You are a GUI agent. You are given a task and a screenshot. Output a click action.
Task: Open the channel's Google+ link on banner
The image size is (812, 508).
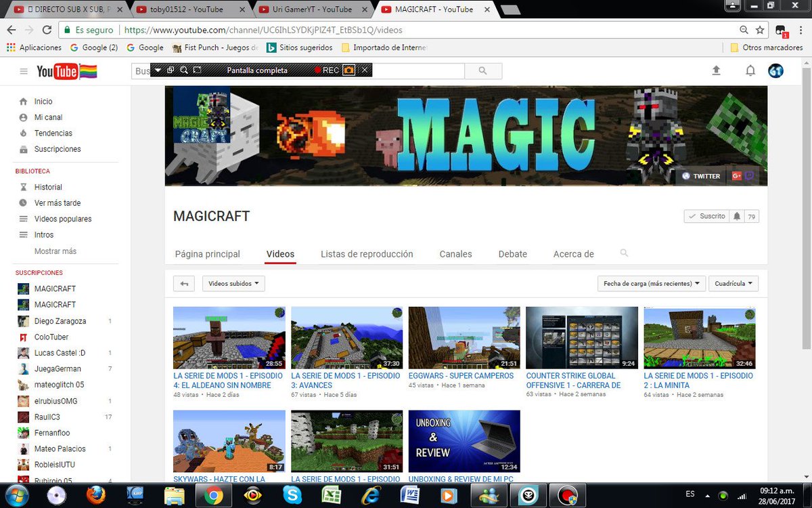(x=737, y=176)
